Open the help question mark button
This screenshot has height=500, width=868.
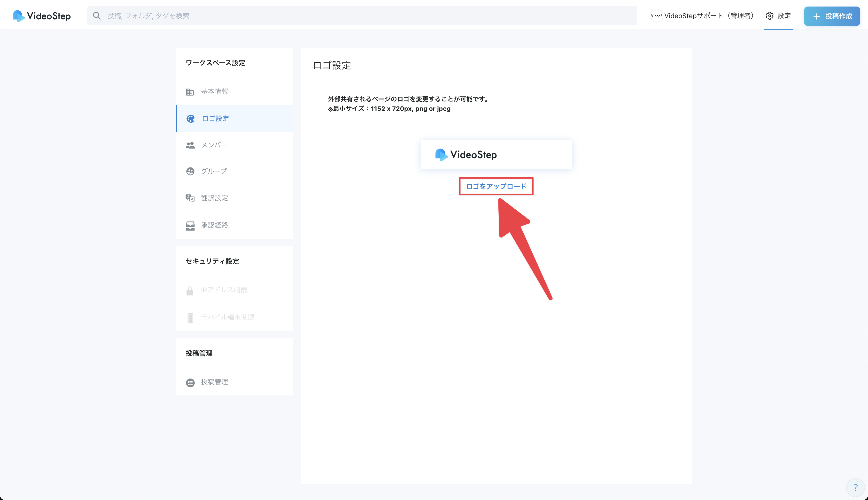pyautogui.click(x=855, y=487)
